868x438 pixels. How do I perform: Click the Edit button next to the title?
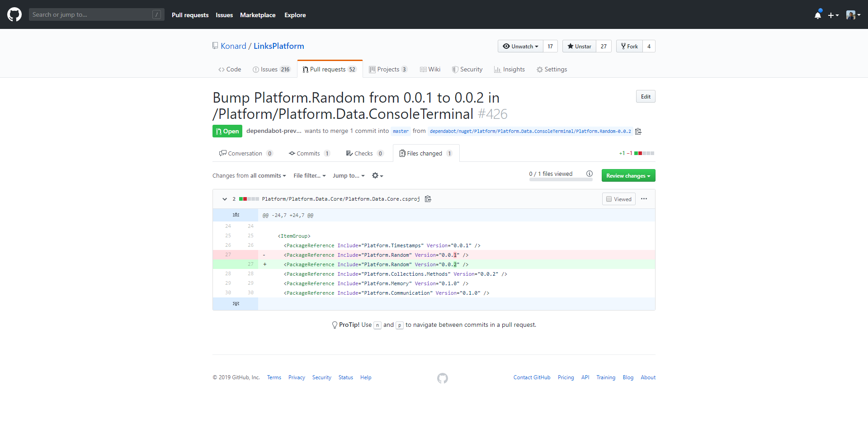[645, 96]
